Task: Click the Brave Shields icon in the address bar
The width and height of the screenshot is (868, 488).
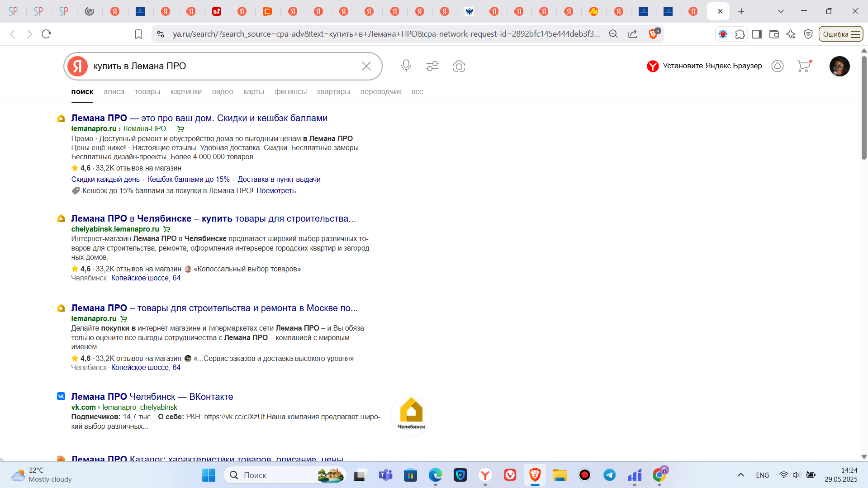Action: click(654, 34)
